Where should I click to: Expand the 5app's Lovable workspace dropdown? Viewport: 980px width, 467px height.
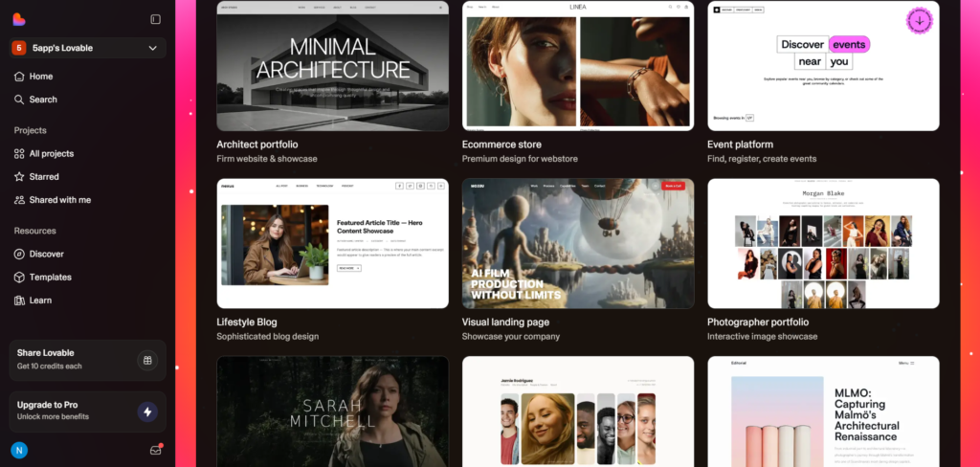[x=152, y=48]
